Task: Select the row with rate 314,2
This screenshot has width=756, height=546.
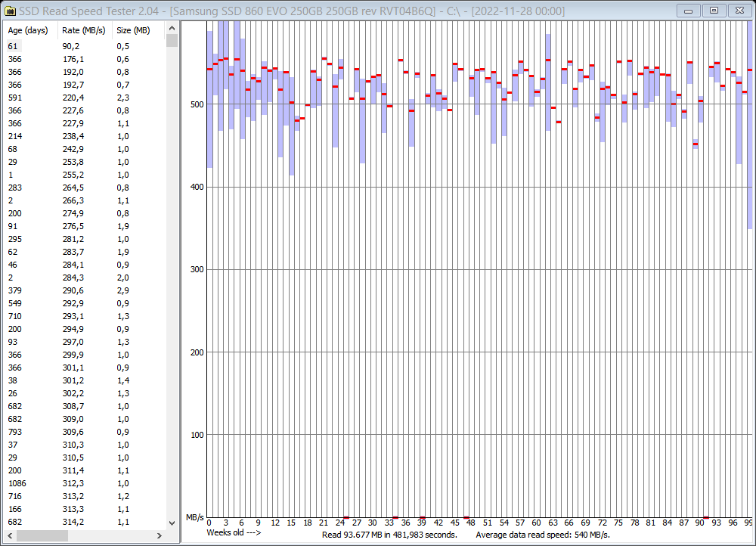Action: 85,522
